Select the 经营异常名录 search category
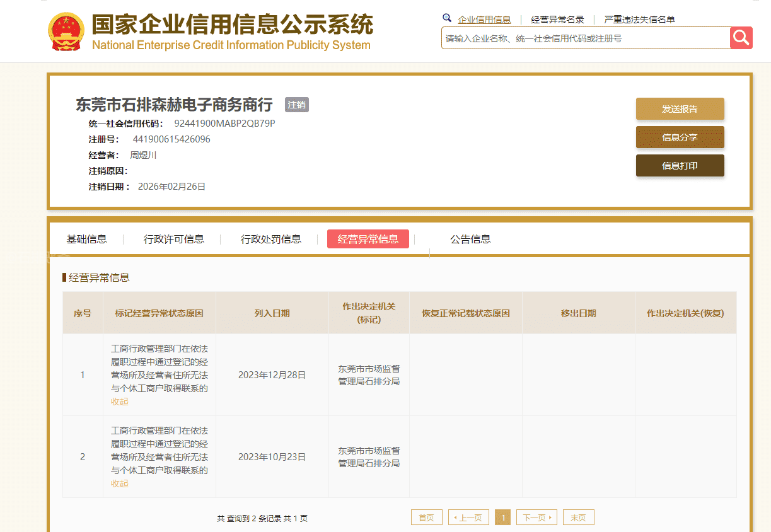This screenshot has height=532, width=771. tap(557, 20)
